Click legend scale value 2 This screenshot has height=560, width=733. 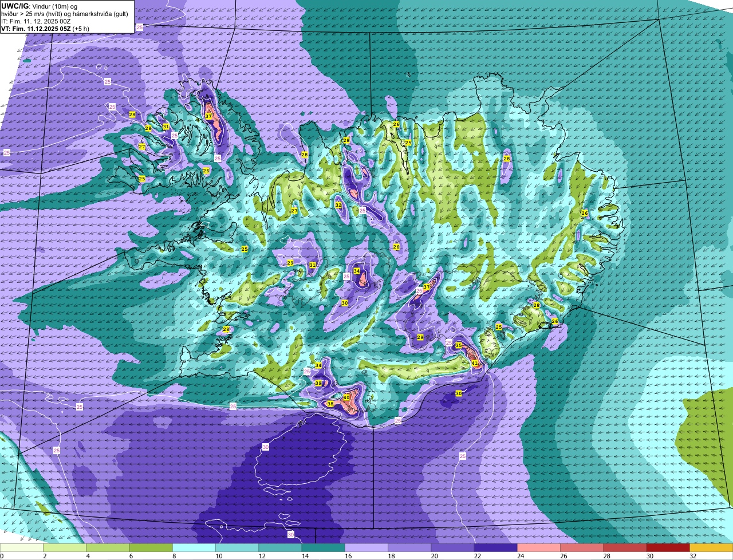point(44,556)
